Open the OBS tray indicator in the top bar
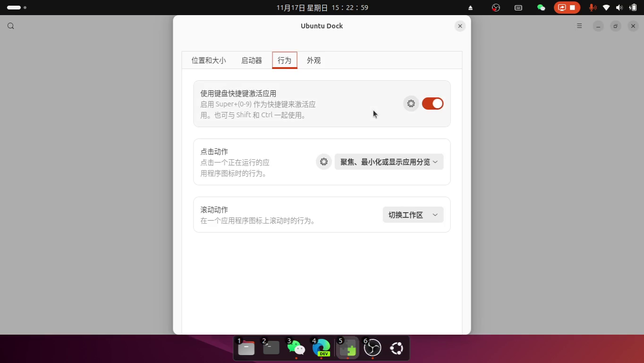Image resolution: width=644 pixels, height=363 pixels. (x=495, y=8)
